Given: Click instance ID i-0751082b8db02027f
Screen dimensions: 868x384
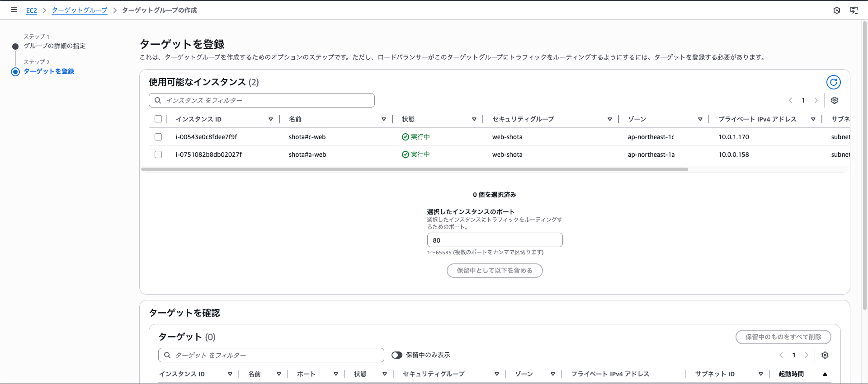Looking at the screenshot, I should [208, 155].
